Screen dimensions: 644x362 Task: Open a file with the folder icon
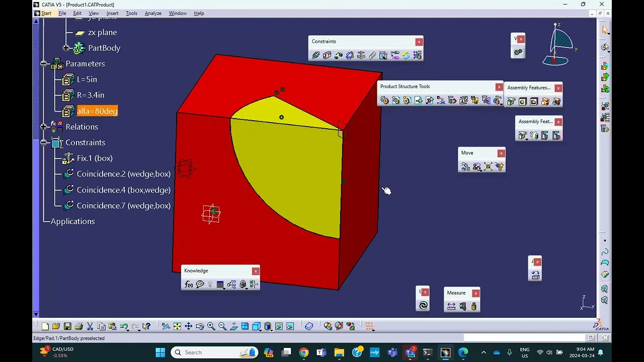(56, 326)
